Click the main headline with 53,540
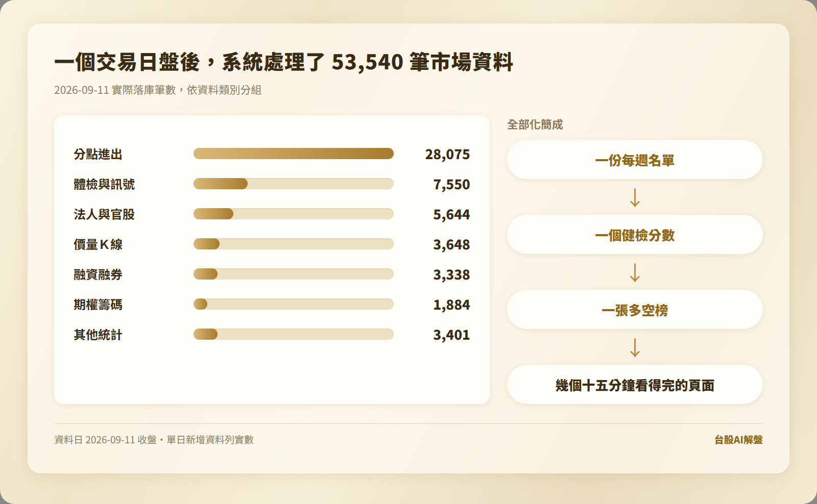817x504 pixels. (283, 62)
